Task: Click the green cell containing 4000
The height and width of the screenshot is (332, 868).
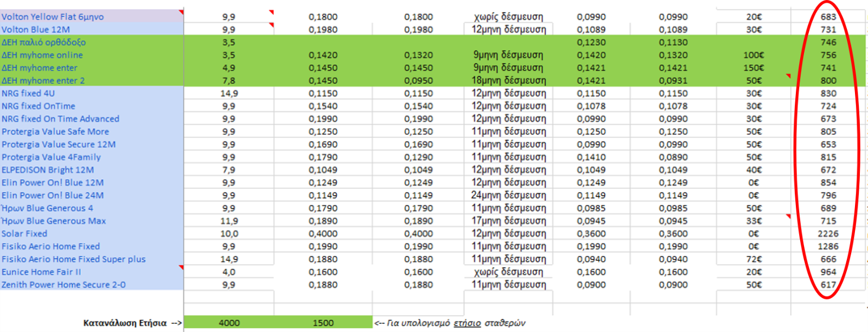Action: coord(229,322)
